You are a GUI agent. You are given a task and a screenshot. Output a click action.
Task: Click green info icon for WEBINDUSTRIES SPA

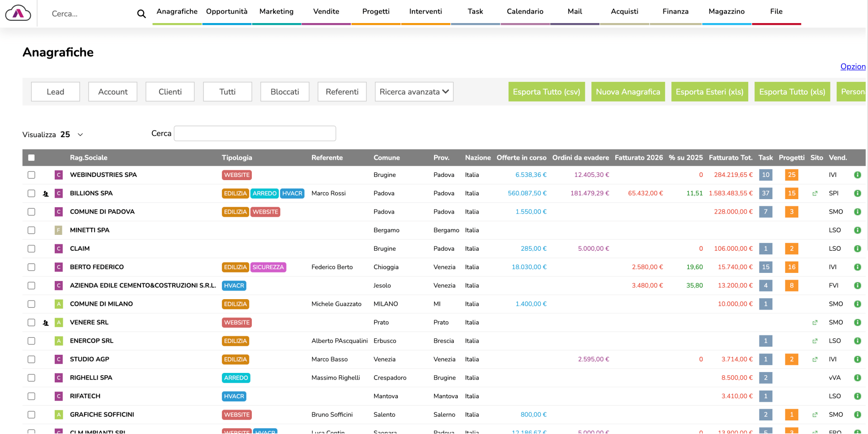point(857,175)
